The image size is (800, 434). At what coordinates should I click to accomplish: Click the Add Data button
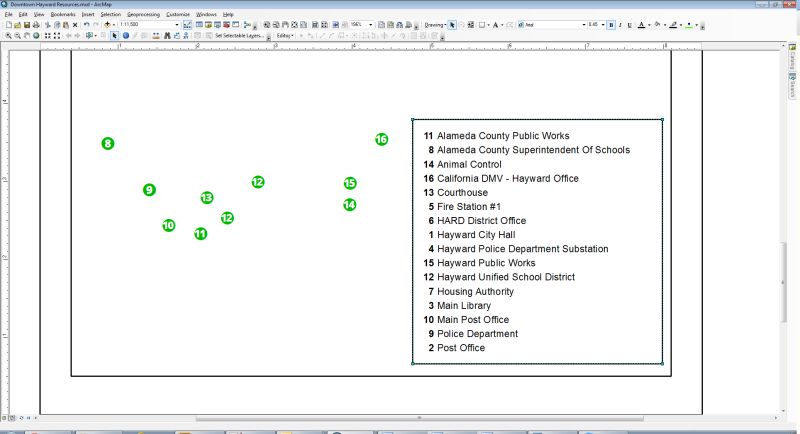click(x=107, y=24)
